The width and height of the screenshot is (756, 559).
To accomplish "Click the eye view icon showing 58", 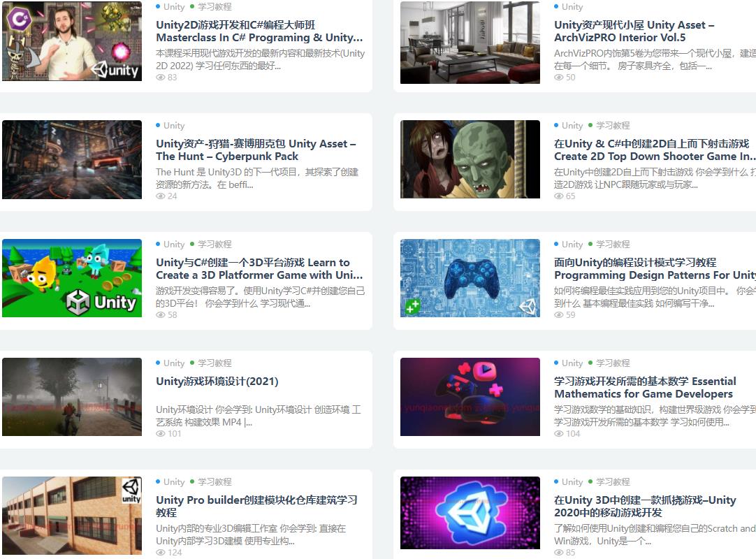I will [161, 314].
